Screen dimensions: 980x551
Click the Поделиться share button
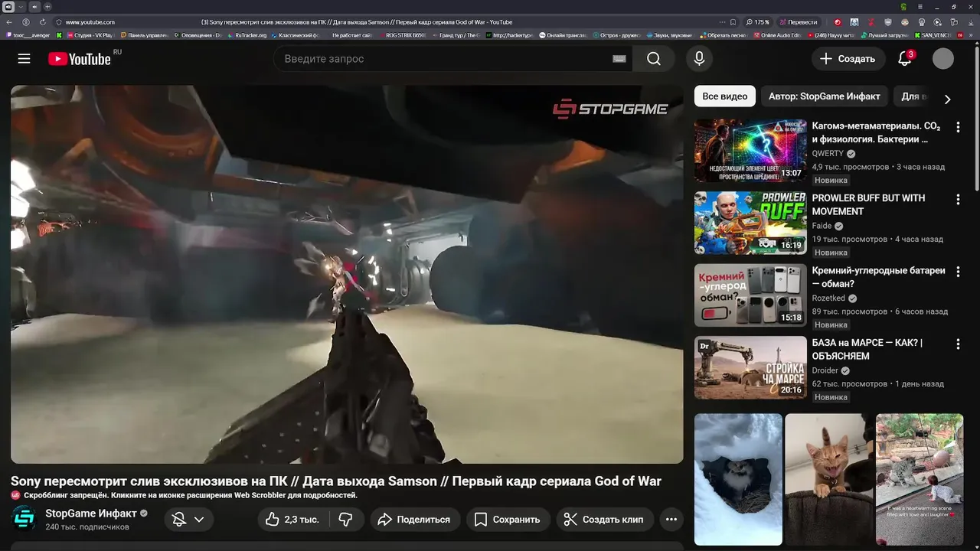[415, 519]
